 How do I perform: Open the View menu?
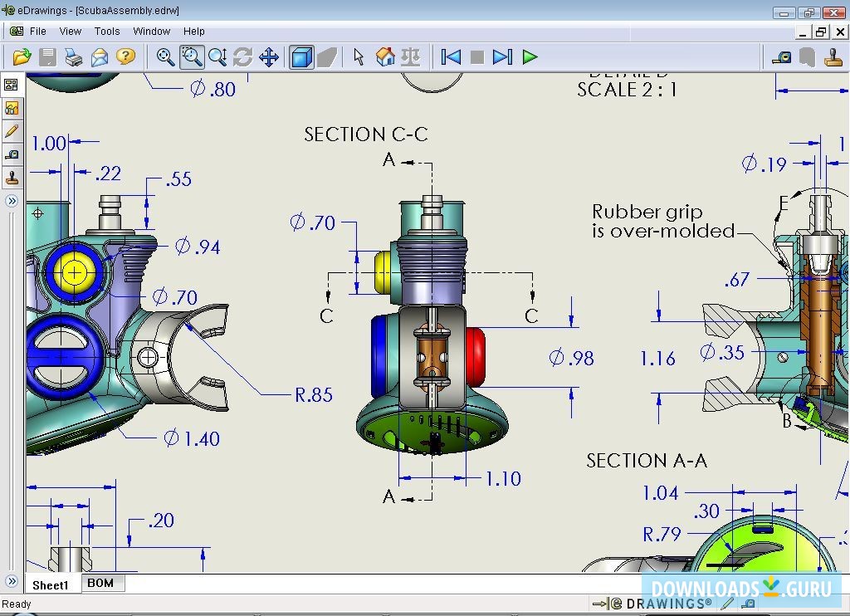pyautogui.click(x=70, y=32)
